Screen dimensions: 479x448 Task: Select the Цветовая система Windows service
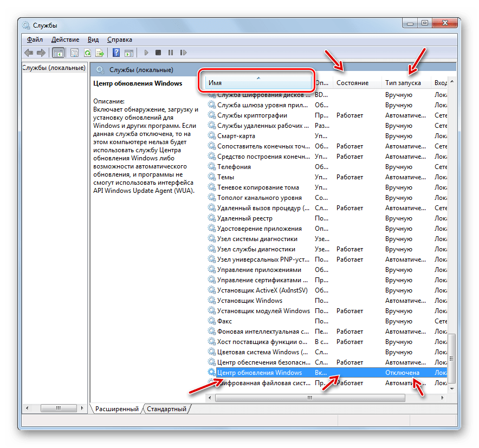[327, 352]
